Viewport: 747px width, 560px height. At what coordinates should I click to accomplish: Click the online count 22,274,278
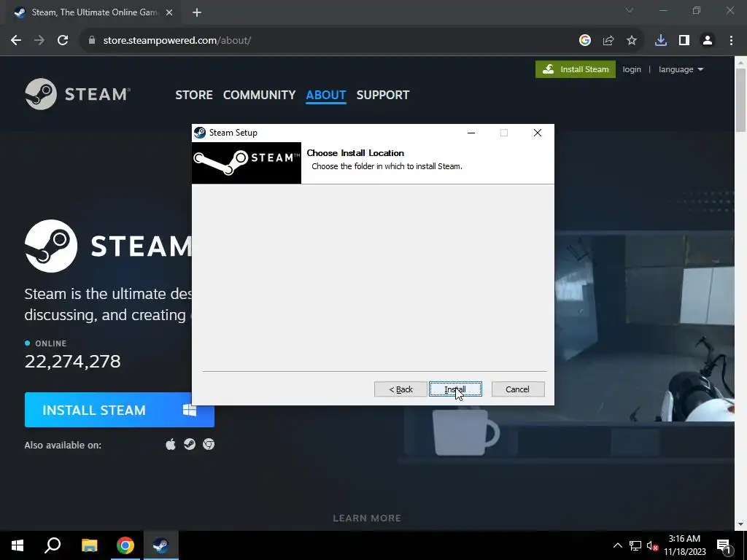click(x=72, y=362)
